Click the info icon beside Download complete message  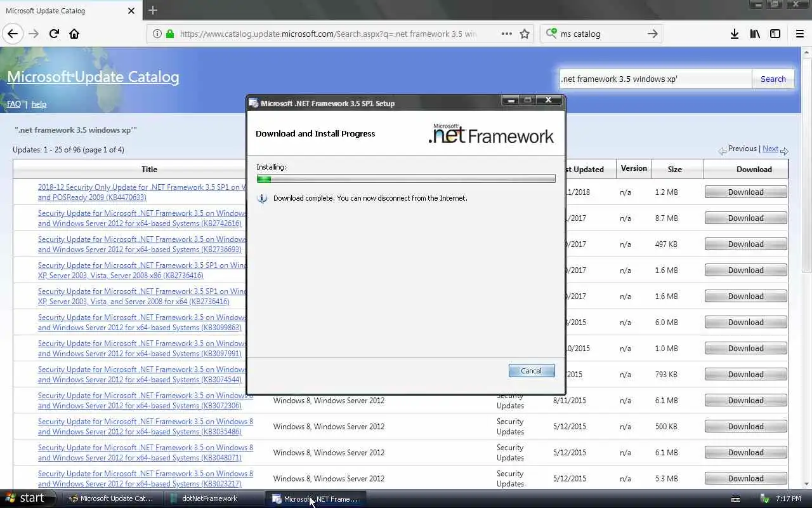262,198
